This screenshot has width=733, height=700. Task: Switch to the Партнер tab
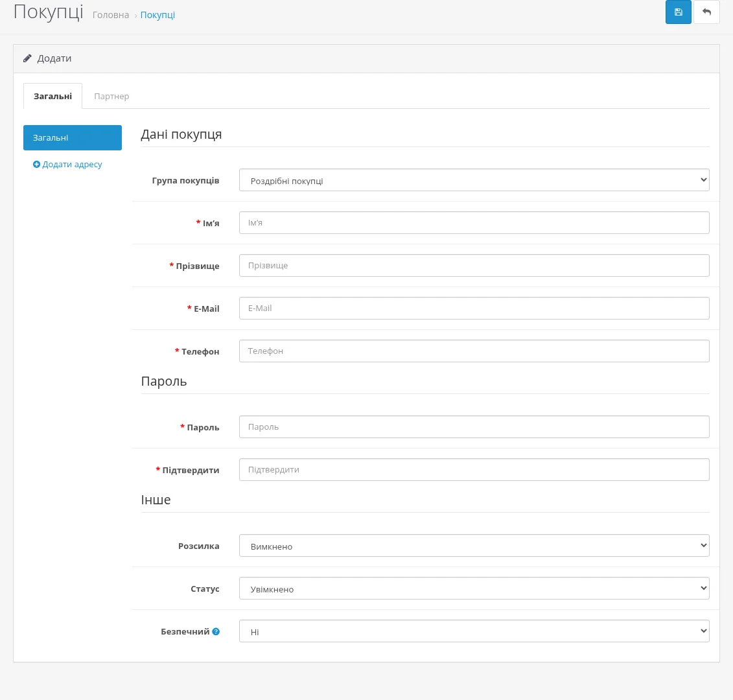(111, 97)
